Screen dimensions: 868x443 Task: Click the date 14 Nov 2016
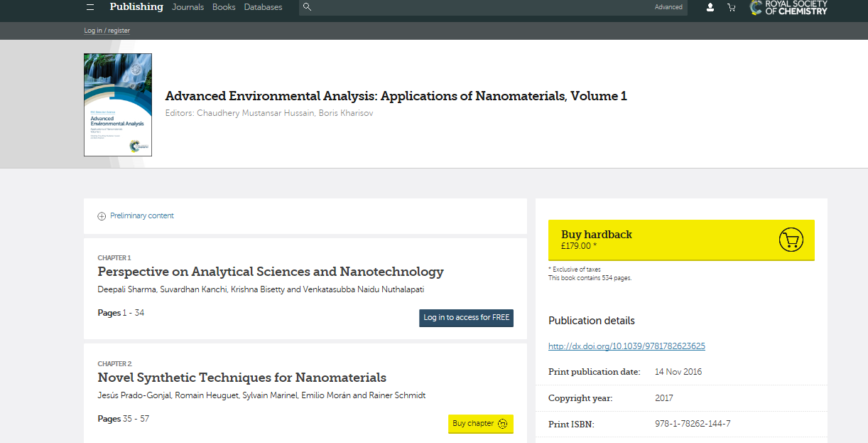(678, 372)
